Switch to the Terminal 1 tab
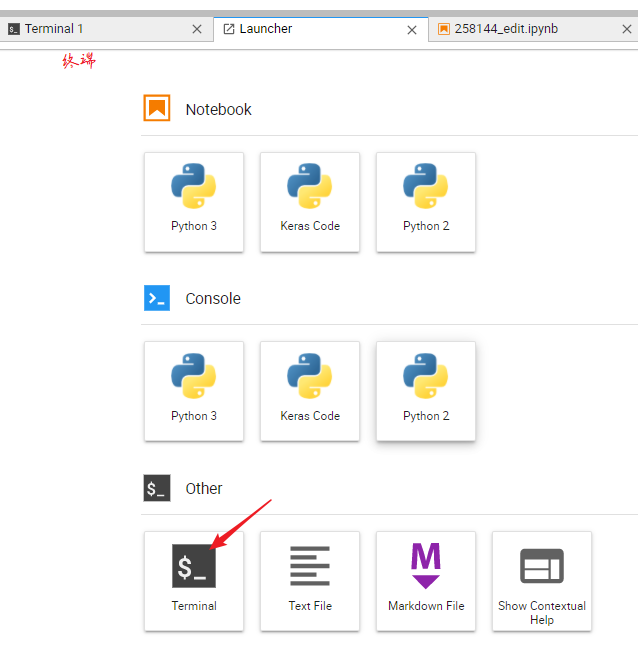The width and height of the screenshot is (638, 669). pos(106,29)
